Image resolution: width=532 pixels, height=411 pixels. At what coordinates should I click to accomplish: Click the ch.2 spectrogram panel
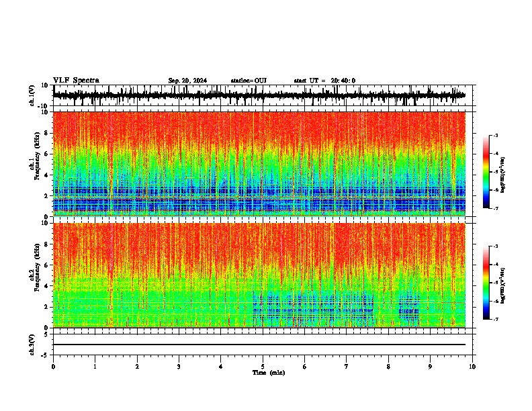pos(259,275)
